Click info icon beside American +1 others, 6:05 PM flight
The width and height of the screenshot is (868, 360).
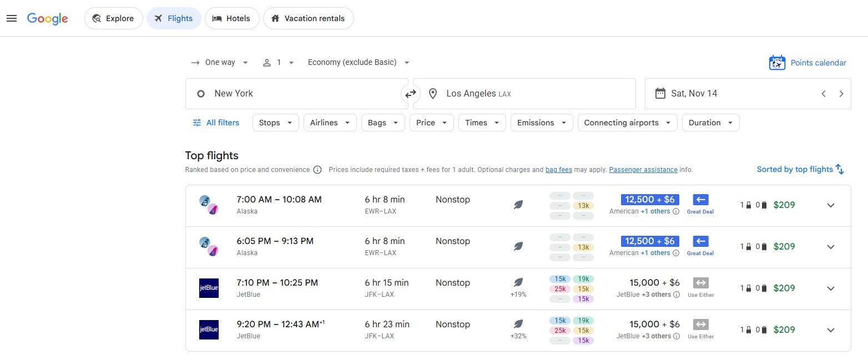click(676, 253)
